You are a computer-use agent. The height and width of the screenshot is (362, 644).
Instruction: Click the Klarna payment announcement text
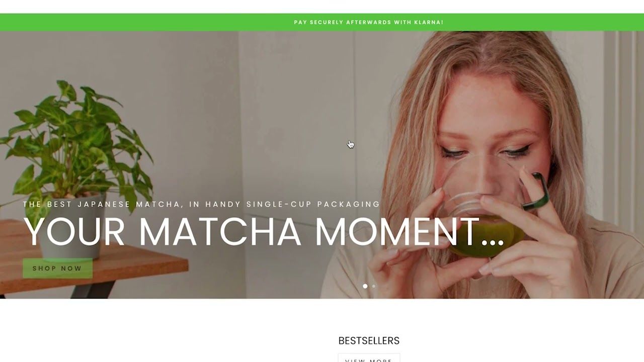(369, 22)
